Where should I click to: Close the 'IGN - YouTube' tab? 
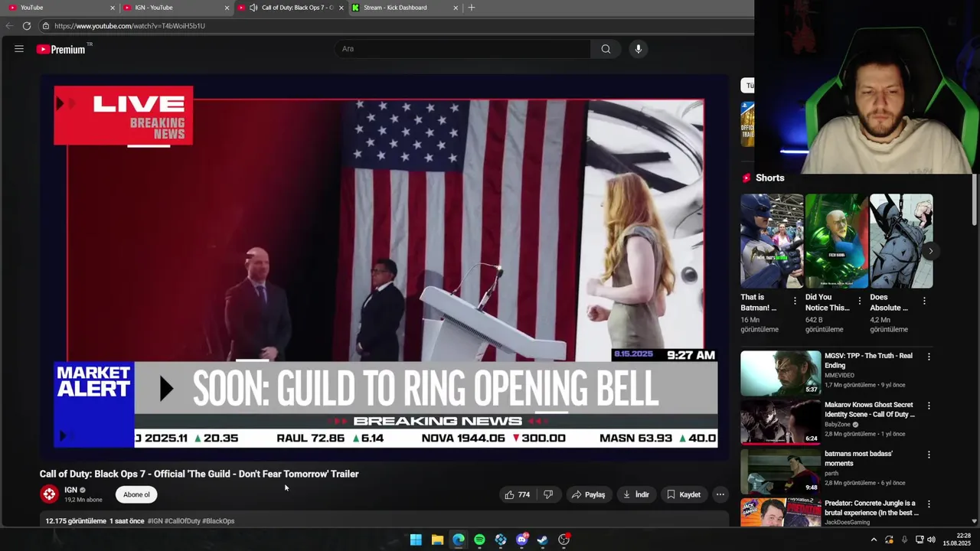pos(227,8)
